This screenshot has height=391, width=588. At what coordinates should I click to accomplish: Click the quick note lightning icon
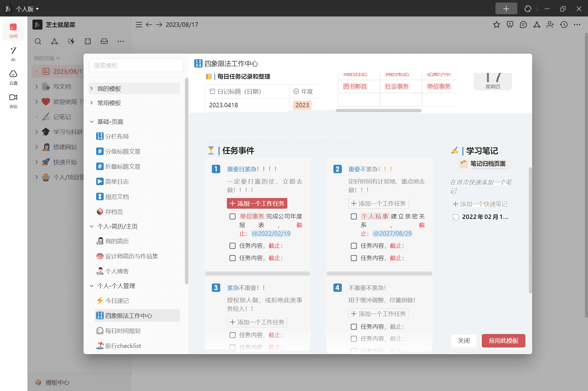pos(71,41)
